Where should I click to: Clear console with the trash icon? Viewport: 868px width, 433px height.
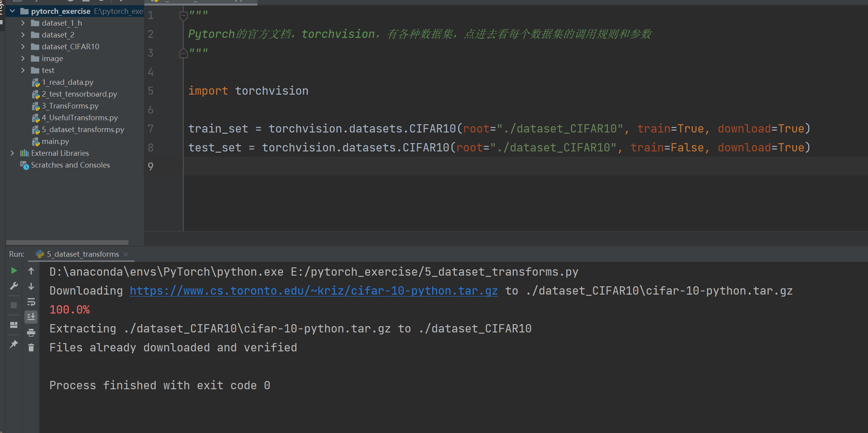[x=31, y=347]
